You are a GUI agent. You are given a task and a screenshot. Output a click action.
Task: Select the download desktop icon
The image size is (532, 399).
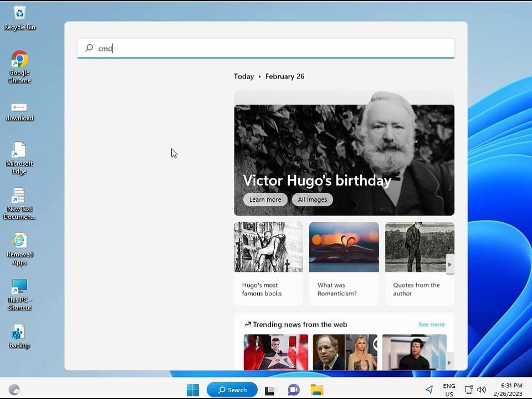tap(19, 112)
